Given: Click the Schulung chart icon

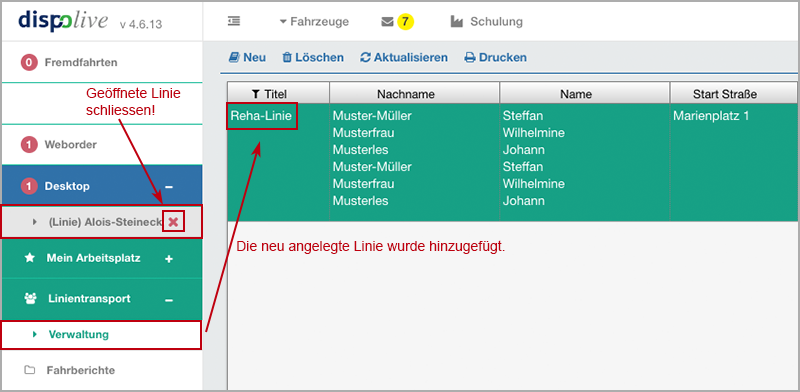Looking at the screenshot, I should coord(457,22).
